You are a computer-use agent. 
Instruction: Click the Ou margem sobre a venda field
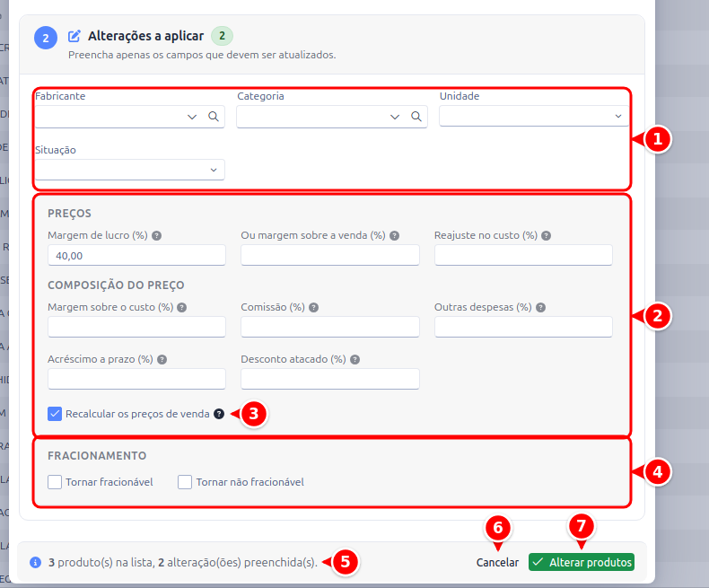(330, 255)
